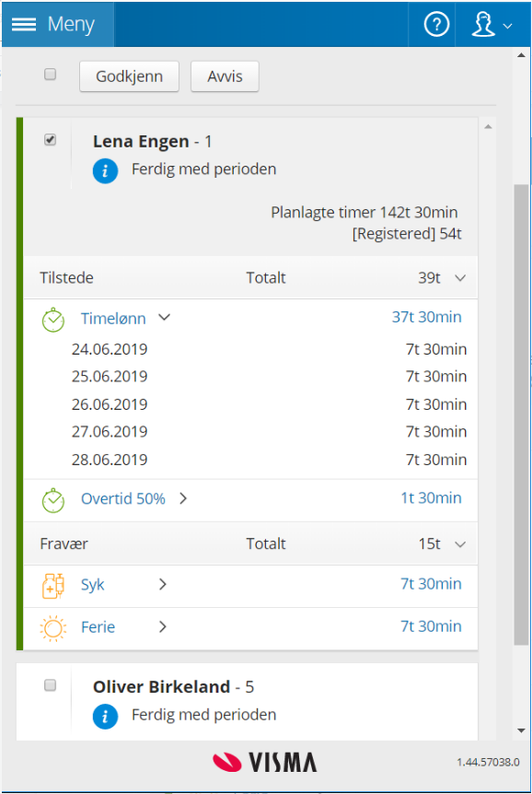Click the Ferie sun icon
This screenshot has height=794, width=532.
(x=53, y=628)
